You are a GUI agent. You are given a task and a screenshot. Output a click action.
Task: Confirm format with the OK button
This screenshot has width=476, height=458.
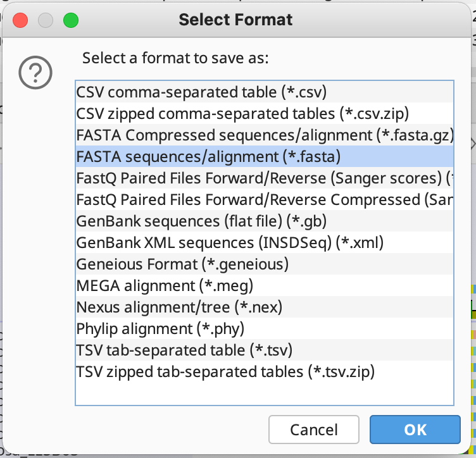(415, 430)
